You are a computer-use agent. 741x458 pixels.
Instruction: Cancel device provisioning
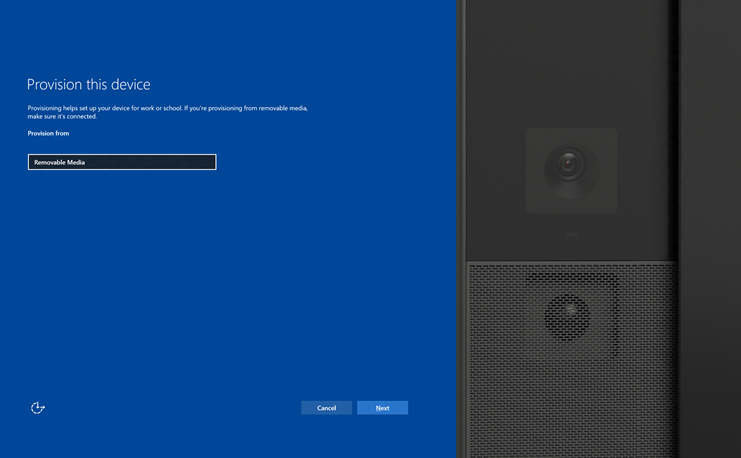(326, 408)
